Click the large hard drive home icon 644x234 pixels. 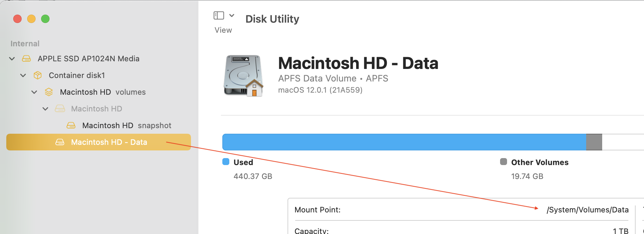click(x=243, y=75)
